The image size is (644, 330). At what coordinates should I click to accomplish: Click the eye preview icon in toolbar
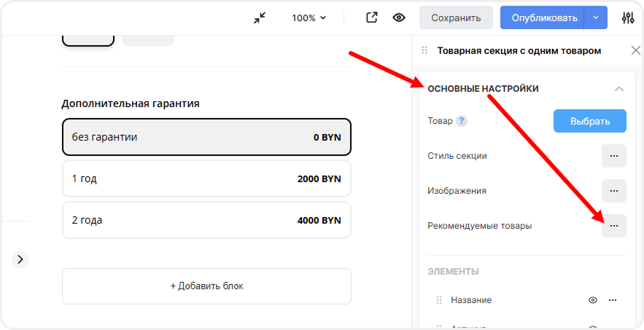pos(399,18)
